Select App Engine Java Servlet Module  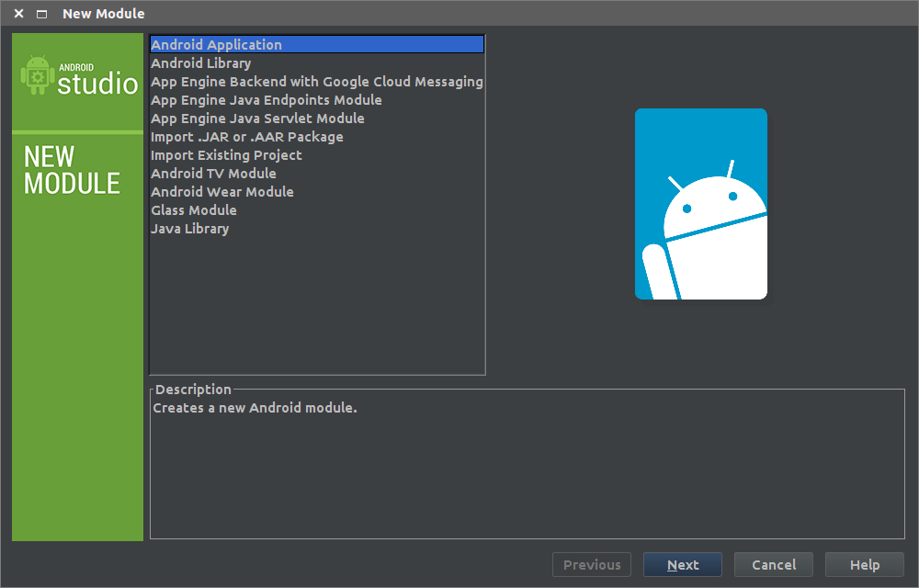pyautogui.click(x=257, y=119)
